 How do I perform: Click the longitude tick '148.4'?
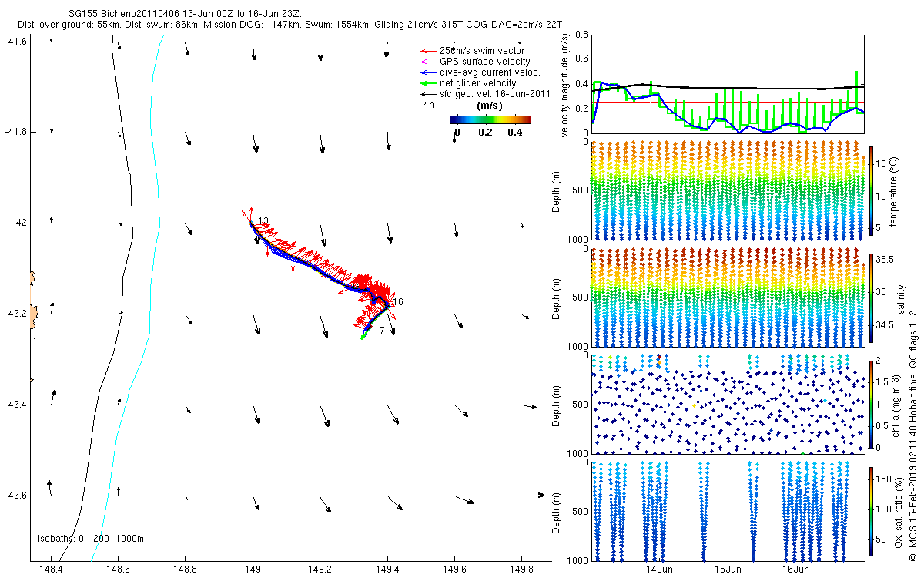pyautogui.click(x=50, y=569)
